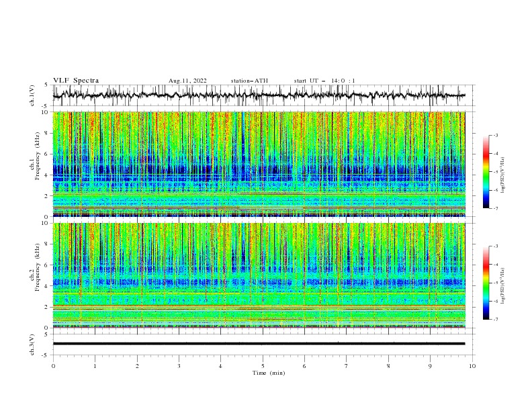Click inside the ch.2 spectrogram panel

(x=259, y=275)
